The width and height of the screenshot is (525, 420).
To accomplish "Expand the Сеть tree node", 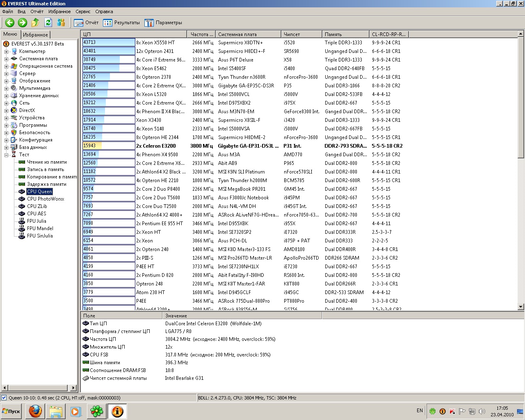I will (x=7, y=103).
